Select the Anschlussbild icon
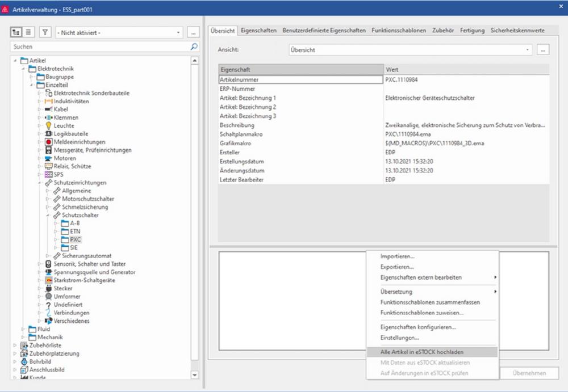 24,369
